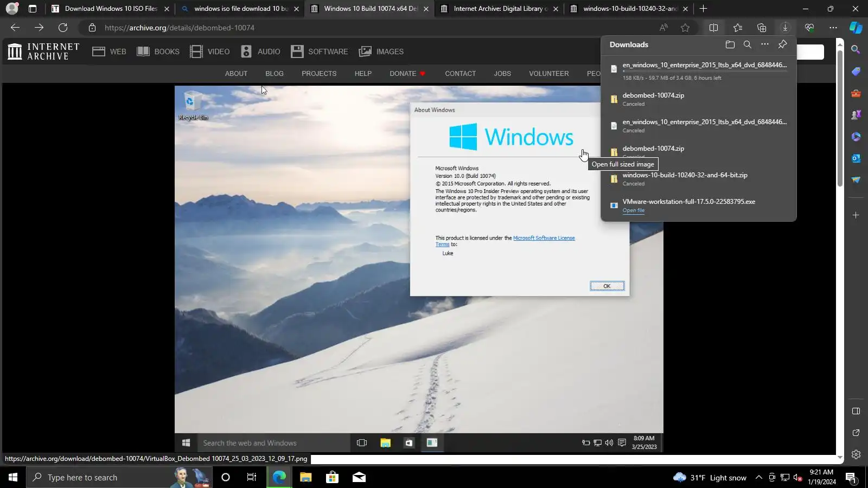The image size is (868, 488).
Task: Open the full-sized Windows 10 screenshot image
Action: [419, 269]
